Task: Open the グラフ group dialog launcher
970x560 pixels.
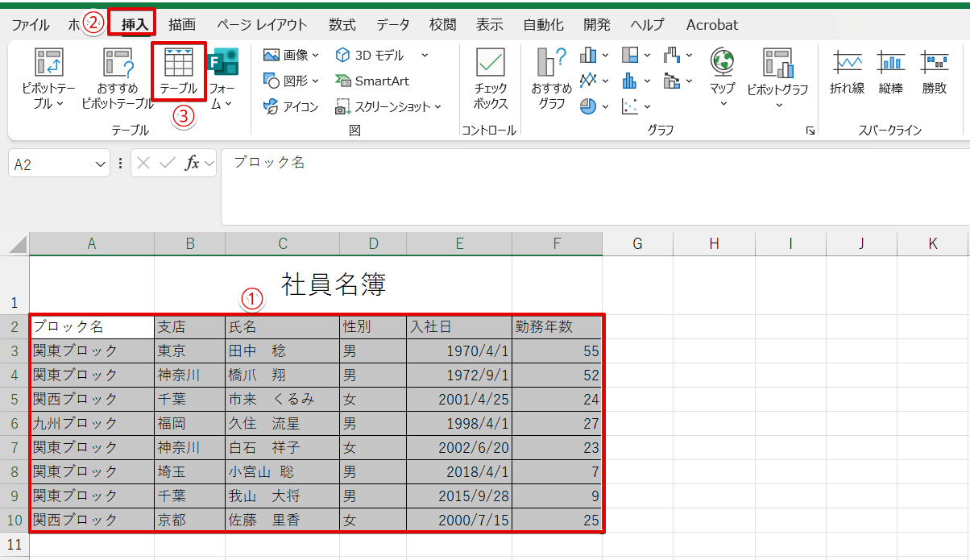Action: click(810, 131)
